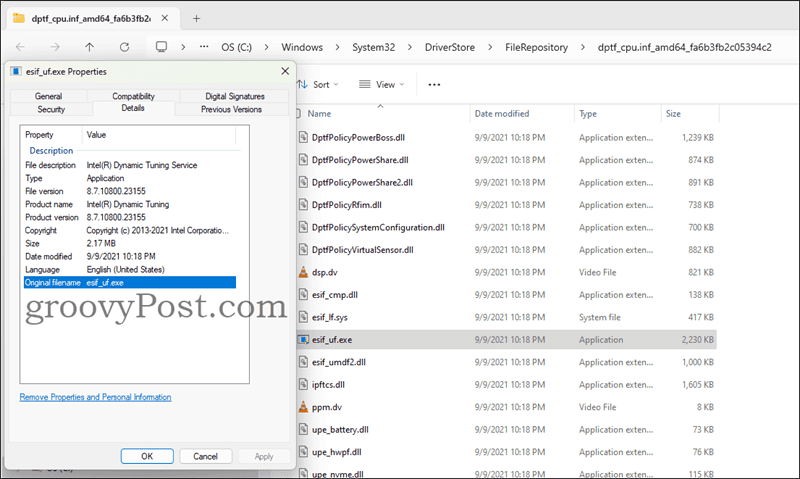Click the upe_hwpf.dll file icon
Image resolution: width=800 pixels, height=479 pixels.
[303, 451]
